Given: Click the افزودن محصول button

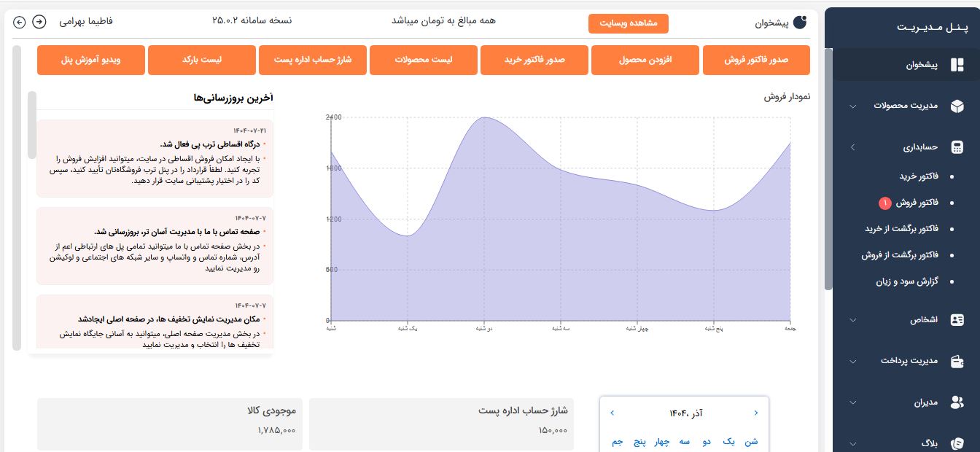Looking at the screenshot, I should (x=645, y=60).
